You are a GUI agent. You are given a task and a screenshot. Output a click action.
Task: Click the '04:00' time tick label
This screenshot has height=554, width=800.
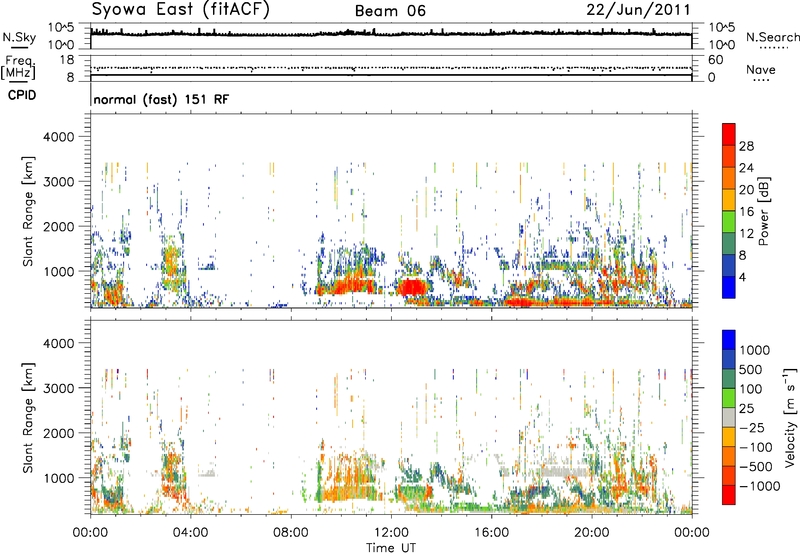[190, 533]
